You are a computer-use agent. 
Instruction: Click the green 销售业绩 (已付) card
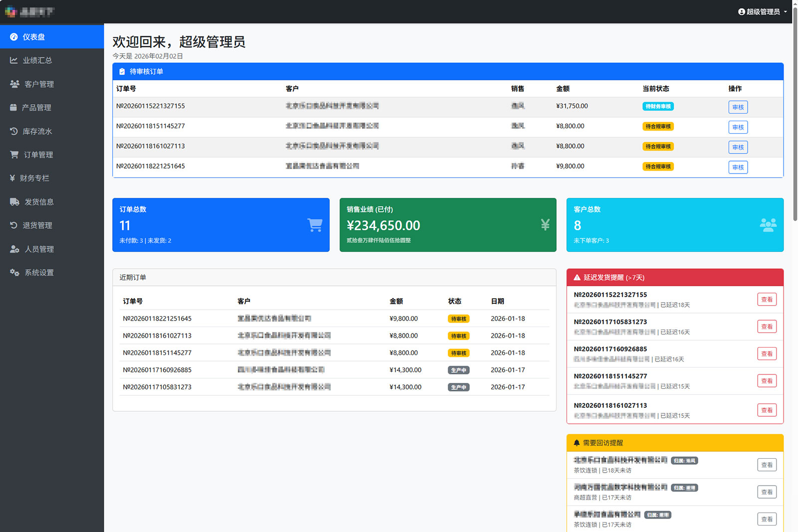click(447, 225)
